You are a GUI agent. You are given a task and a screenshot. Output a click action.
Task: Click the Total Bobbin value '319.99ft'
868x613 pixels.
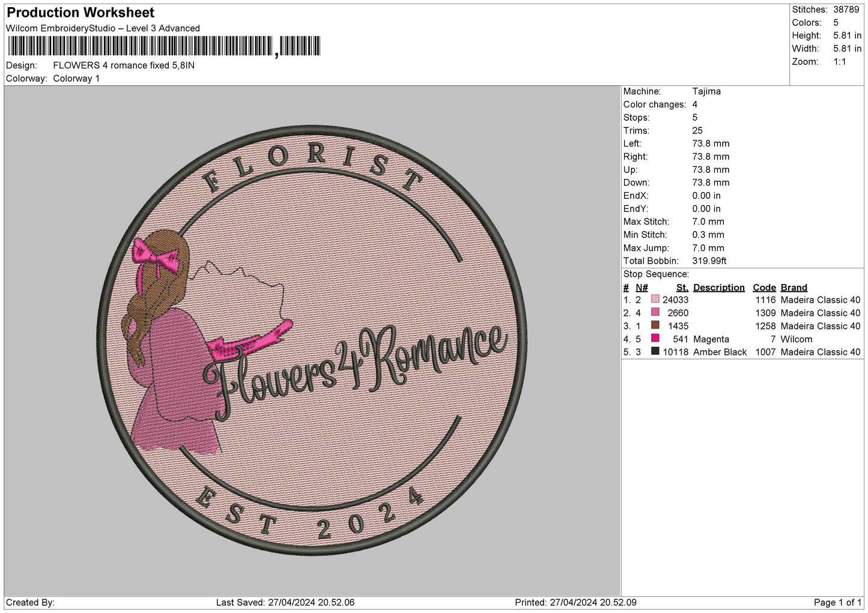709,261
